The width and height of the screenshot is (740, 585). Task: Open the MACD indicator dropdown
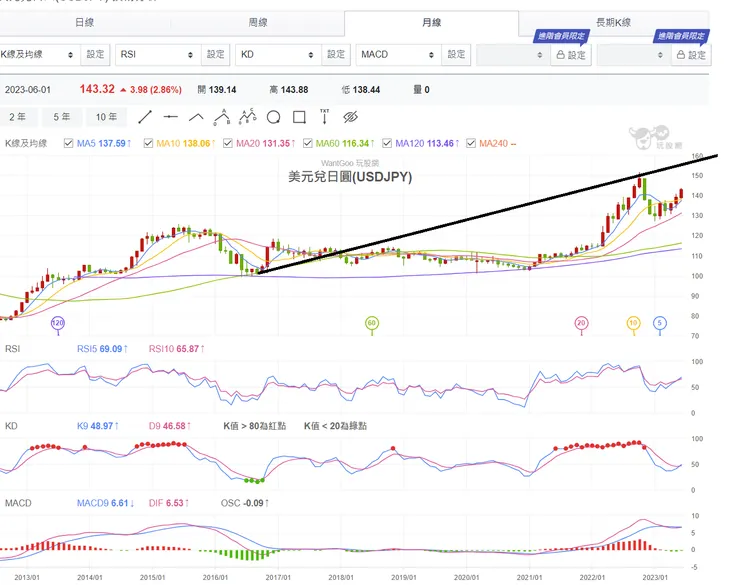(x=398, y=55)
